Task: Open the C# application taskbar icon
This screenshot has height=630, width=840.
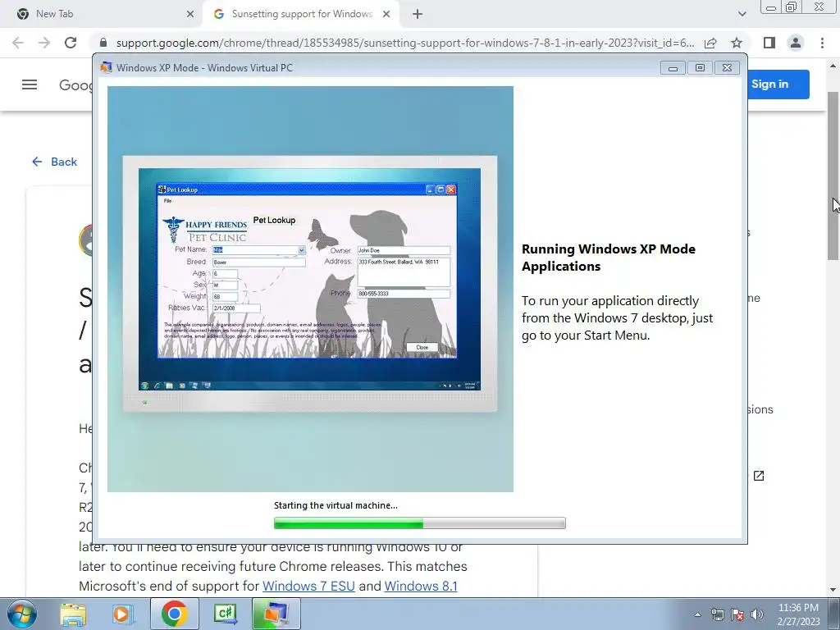Action: (225, 614)
